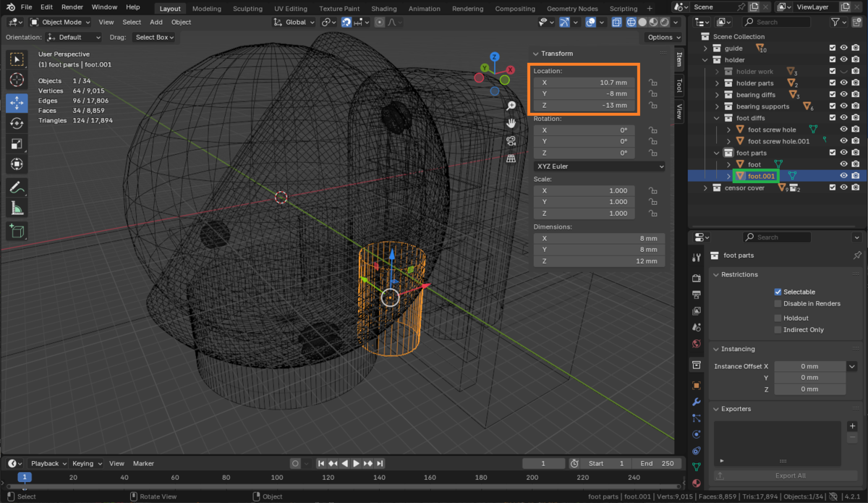Choose the Add Cube tool
The width and height of the screenshot is (868, 503).
point(17,232)
